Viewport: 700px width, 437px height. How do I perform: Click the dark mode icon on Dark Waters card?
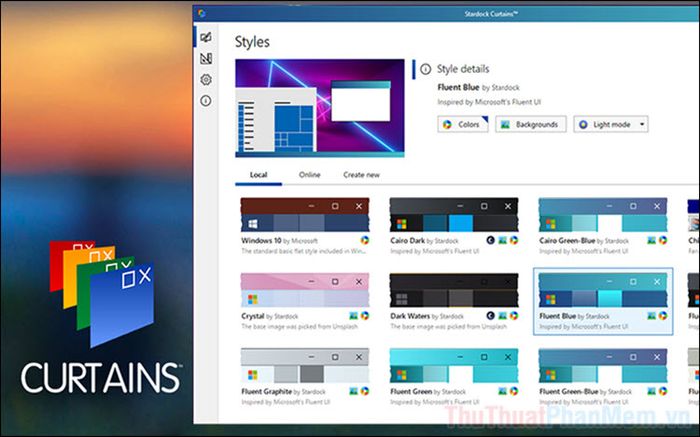pos(490,316)
